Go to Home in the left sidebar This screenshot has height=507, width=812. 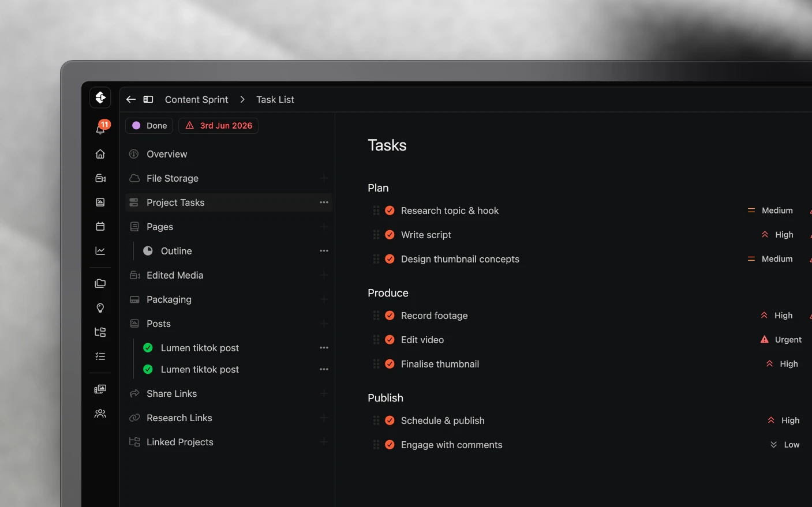tap(100, 154)
